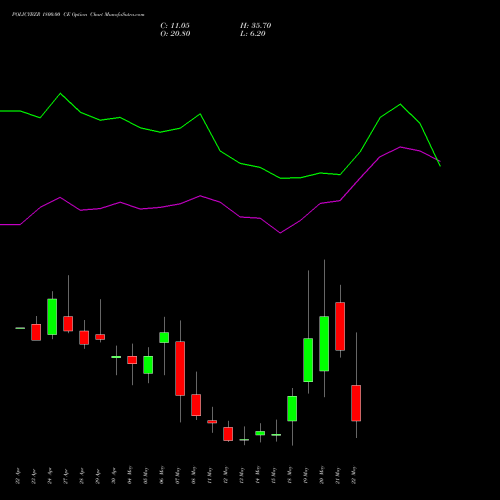Click where green and purple lines cross
The height and width of the screenshot is (500, 500).
pos(438,160)
